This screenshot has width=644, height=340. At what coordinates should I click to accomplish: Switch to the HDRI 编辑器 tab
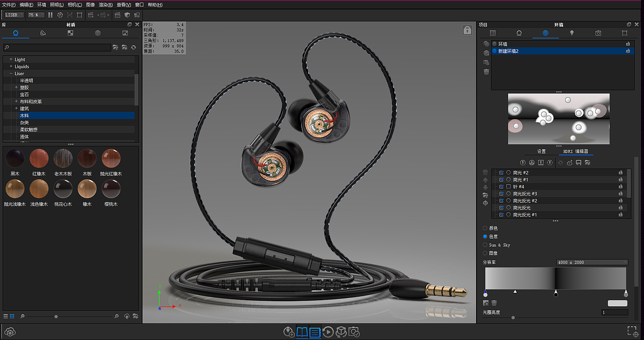click(576, 151)
